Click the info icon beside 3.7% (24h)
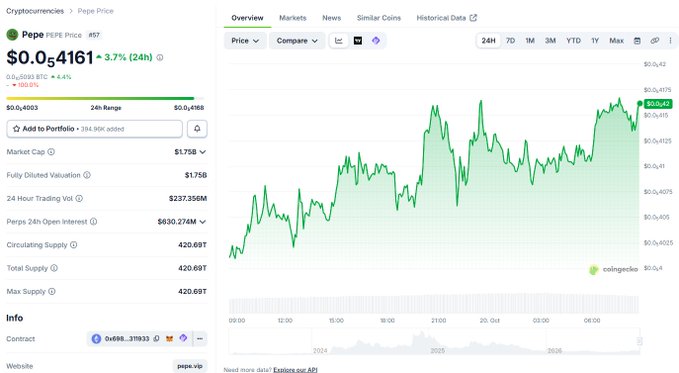Image resolution: width=679 pixels, height=373 pixels. click(160, 58)
